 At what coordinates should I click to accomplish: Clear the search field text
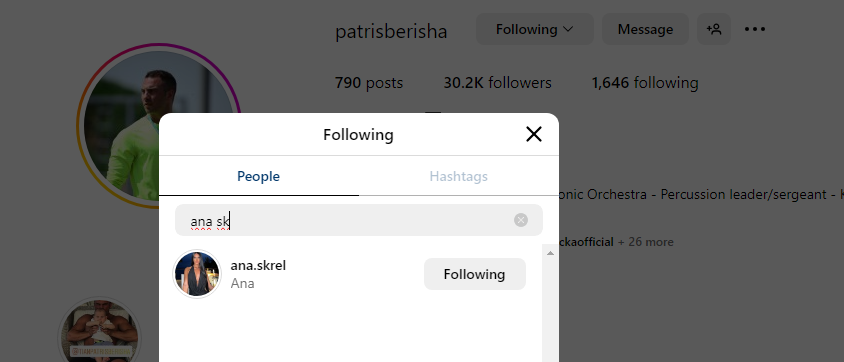point(521,220)
